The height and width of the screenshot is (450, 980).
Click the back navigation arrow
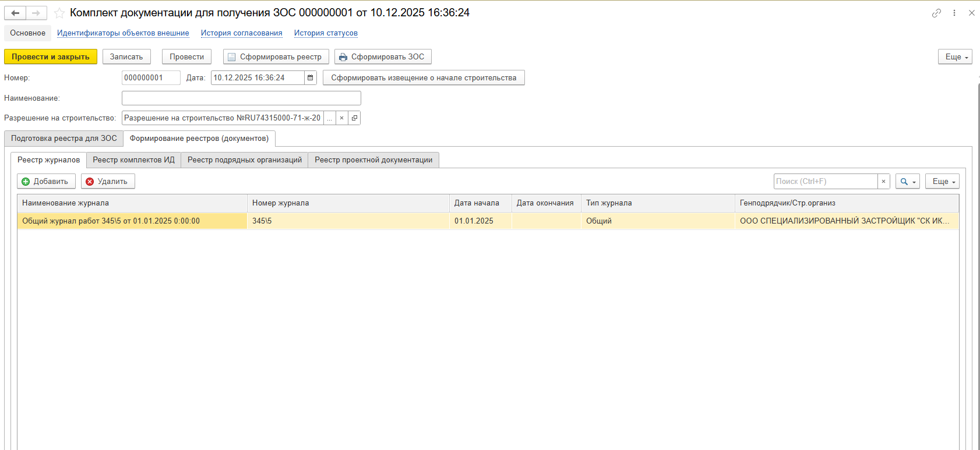[x=15, y=13]
